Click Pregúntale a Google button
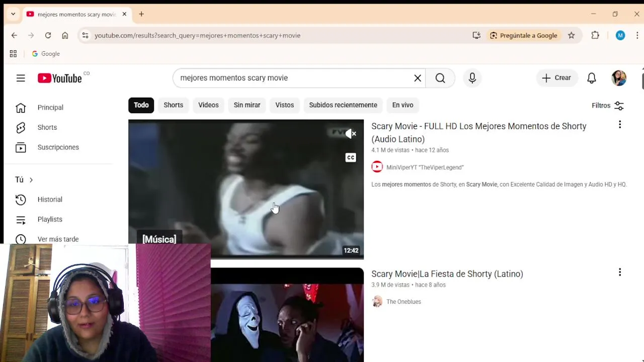Image resolution: width=644 pixels, height=362 pixels. pos(523,35)
